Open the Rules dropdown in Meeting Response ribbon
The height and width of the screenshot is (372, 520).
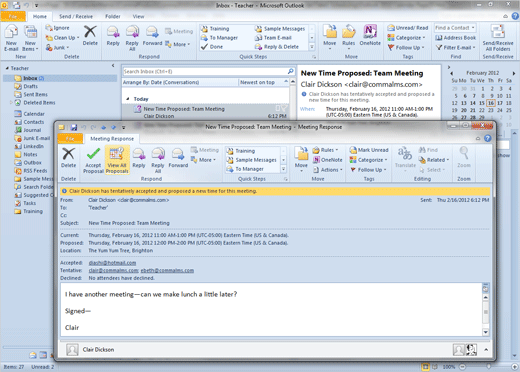(325, 150)
